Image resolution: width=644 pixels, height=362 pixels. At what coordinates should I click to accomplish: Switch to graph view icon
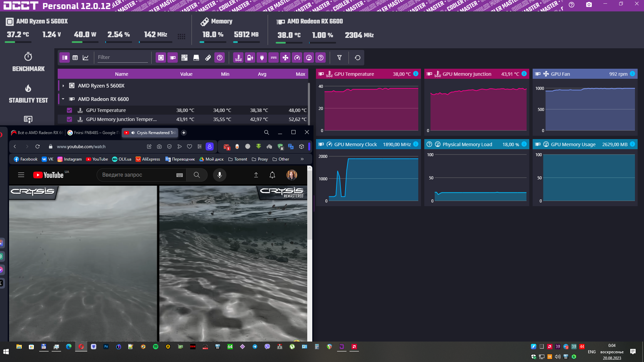click(86, 58)
